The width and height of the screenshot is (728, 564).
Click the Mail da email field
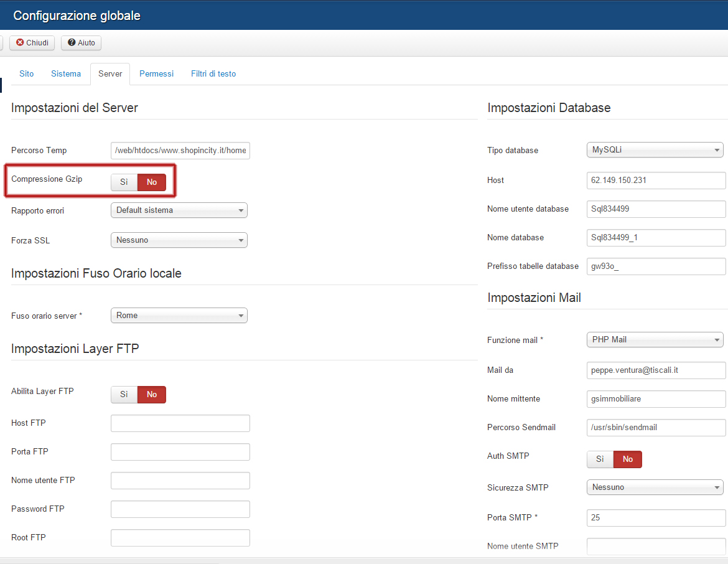coord(656,370)
